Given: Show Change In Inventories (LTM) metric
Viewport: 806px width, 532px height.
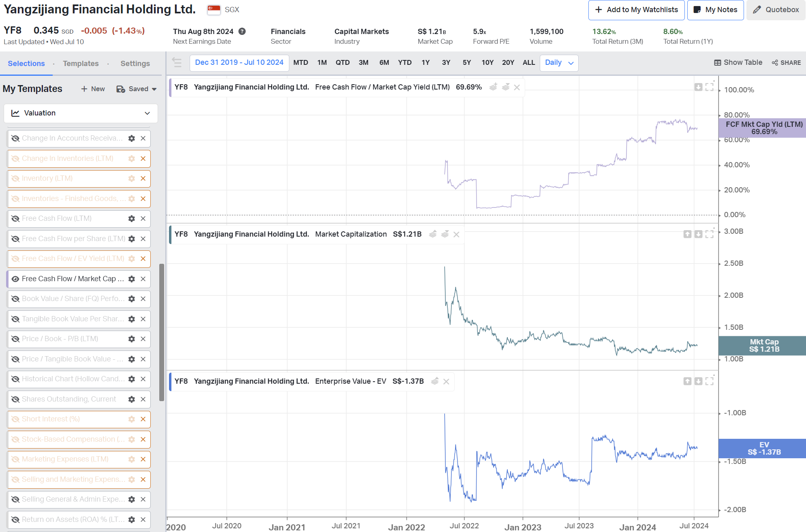Looking at the screenshot, I should click(15, 159).
